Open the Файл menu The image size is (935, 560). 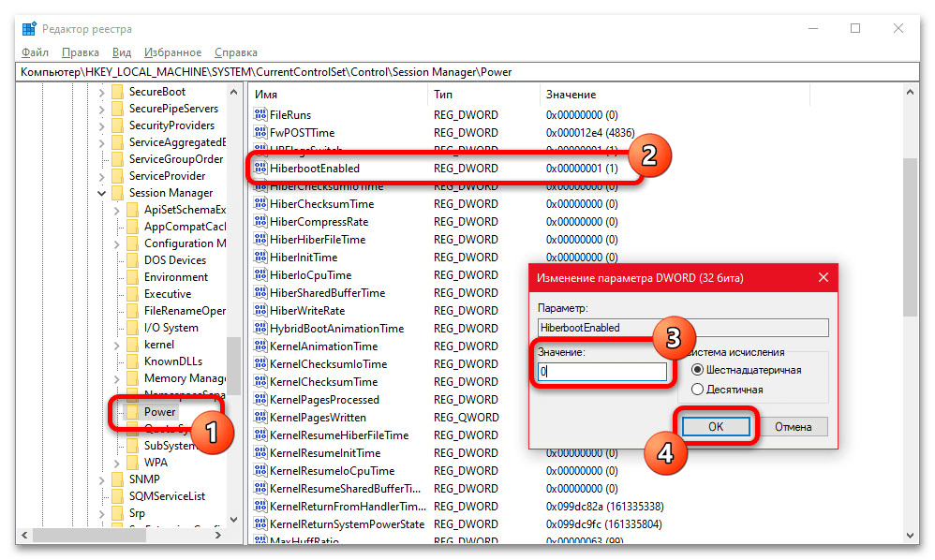pyautogui.click(x=35, y=52)
